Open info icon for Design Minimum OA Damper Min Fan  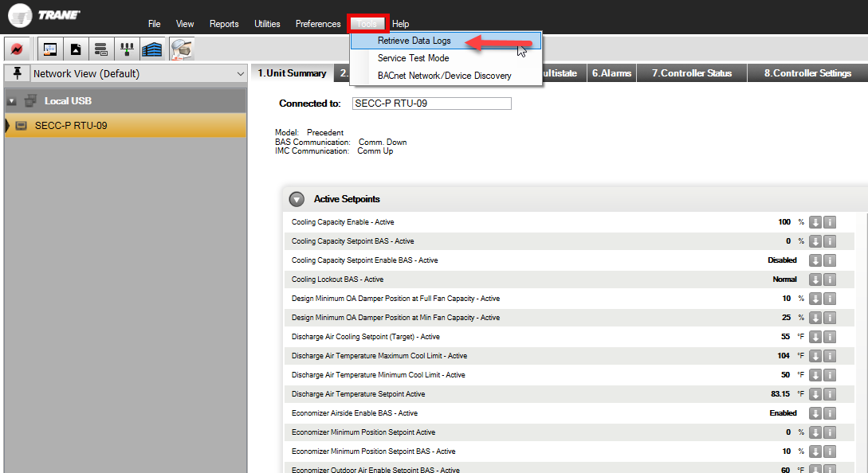829,318
